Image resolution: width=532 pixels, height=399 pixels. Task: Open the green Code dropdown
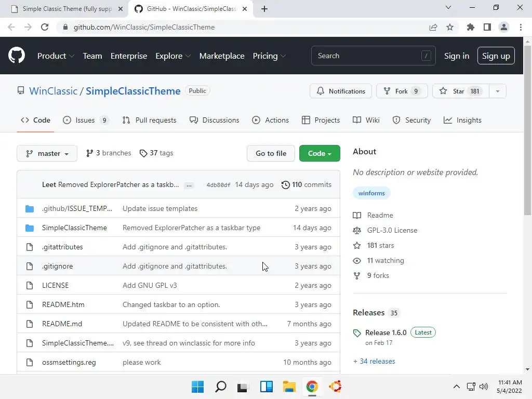[320, 153]
